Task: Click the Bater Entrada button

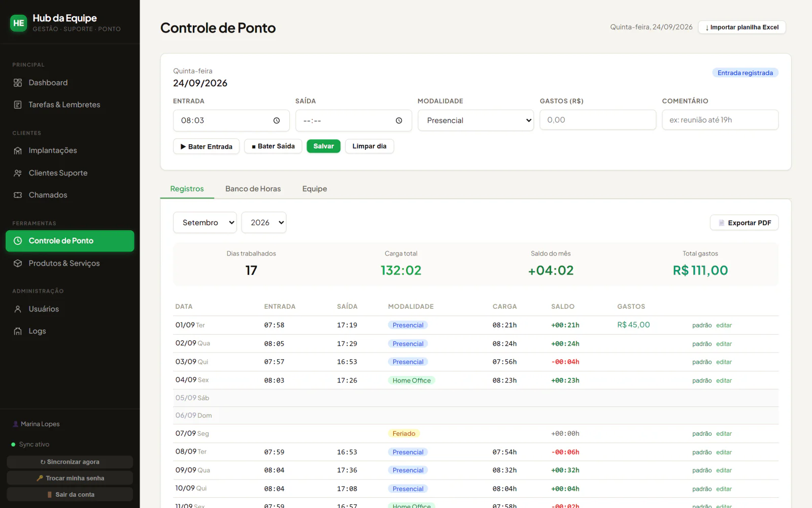Action: pyautogui.click(x=206, y=146)
